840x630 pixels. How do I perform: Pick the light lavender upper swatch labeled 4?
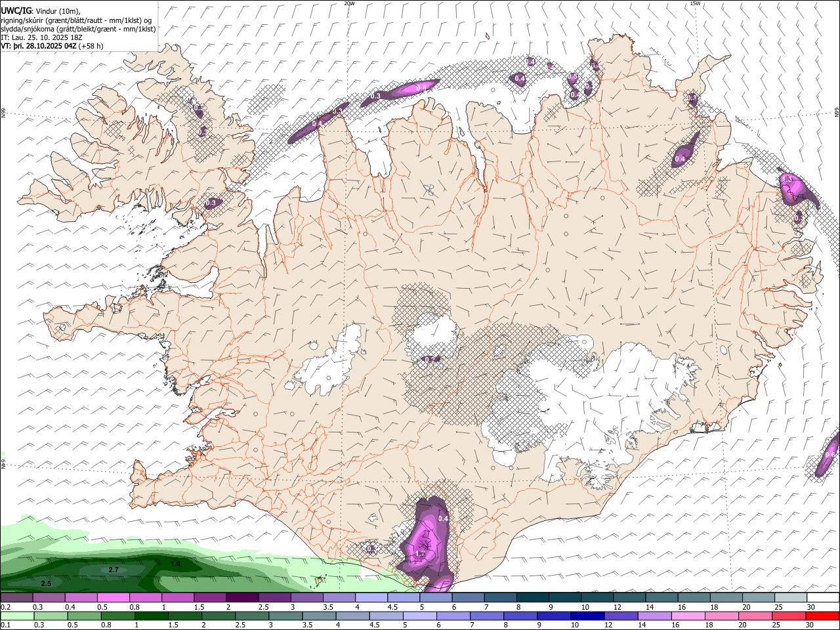click(x=371, y=598)
